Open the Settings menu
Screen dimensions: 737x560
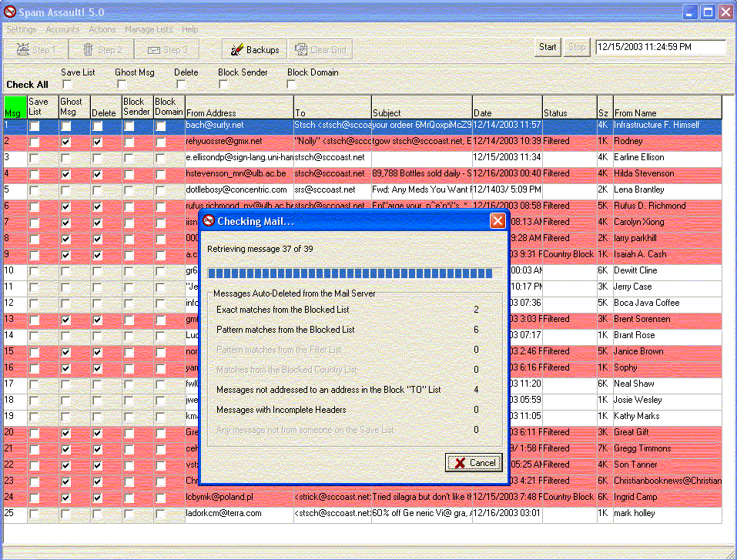click(22, 29)
